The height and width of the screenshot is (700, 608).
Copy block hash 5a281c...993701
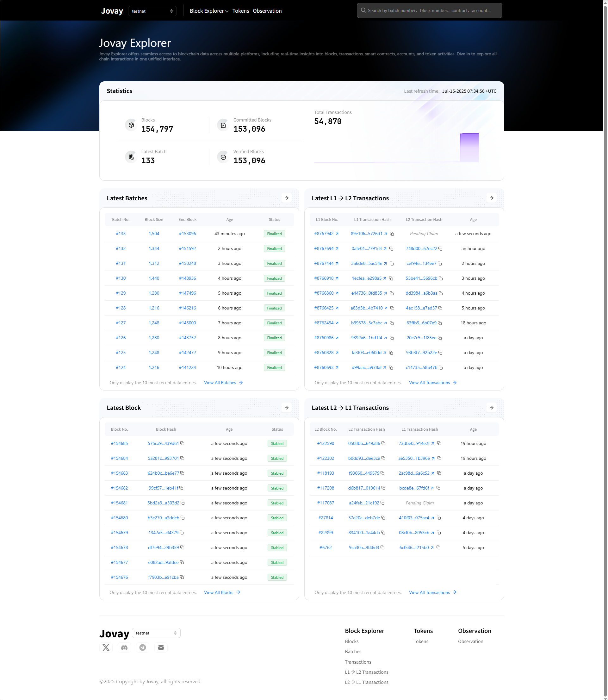point(182,458)
